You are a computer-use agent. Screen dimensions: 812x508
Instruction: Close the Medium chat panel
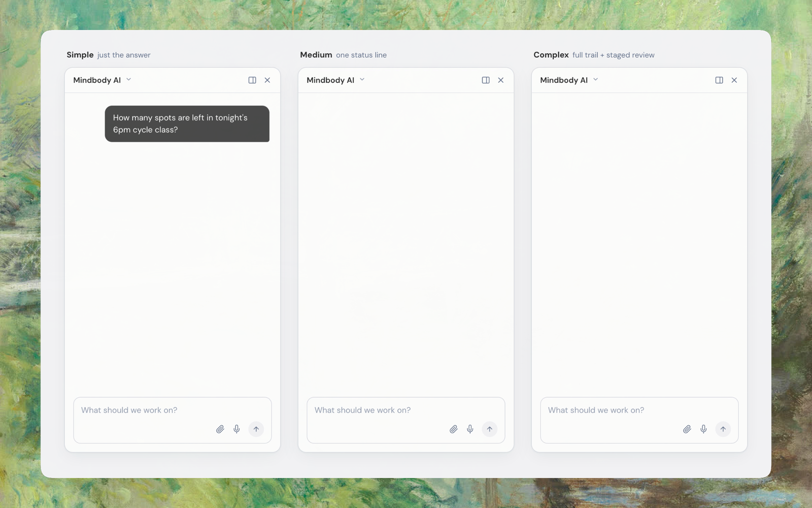pyautogui.click(x=501, y=80)
